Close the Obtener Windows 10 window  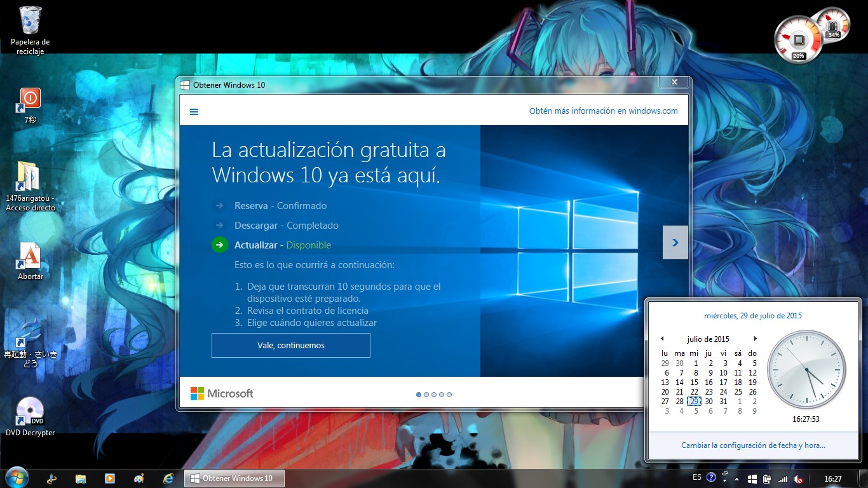click(674, 83)
